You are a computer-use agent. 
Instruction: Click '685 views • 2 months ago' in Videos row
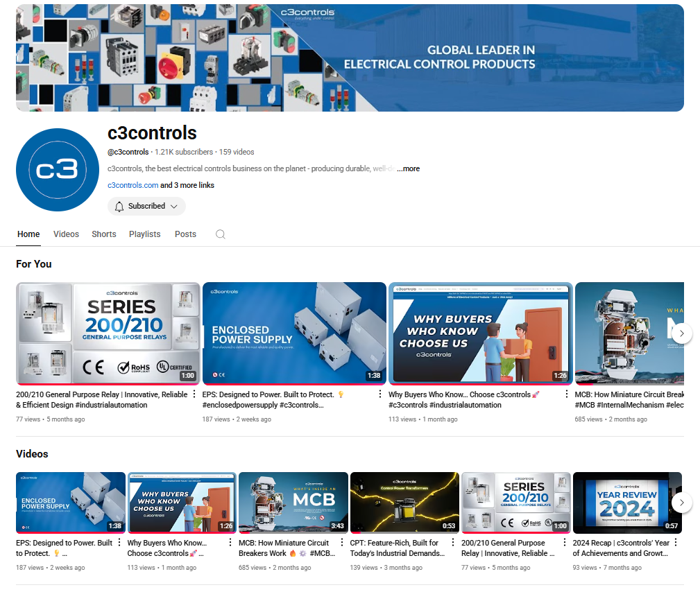[x=275, y=568]
